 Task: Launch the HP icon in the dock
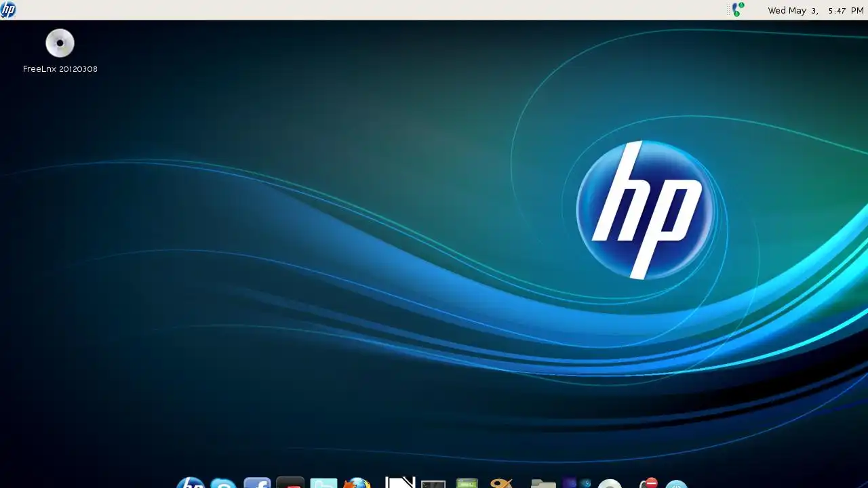tap(191, 483)
